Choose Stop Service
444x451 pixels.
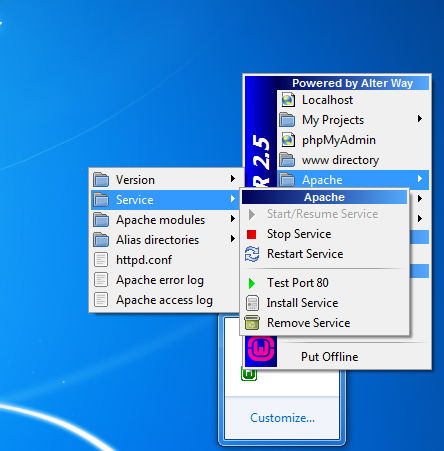(x=324, y=234)
